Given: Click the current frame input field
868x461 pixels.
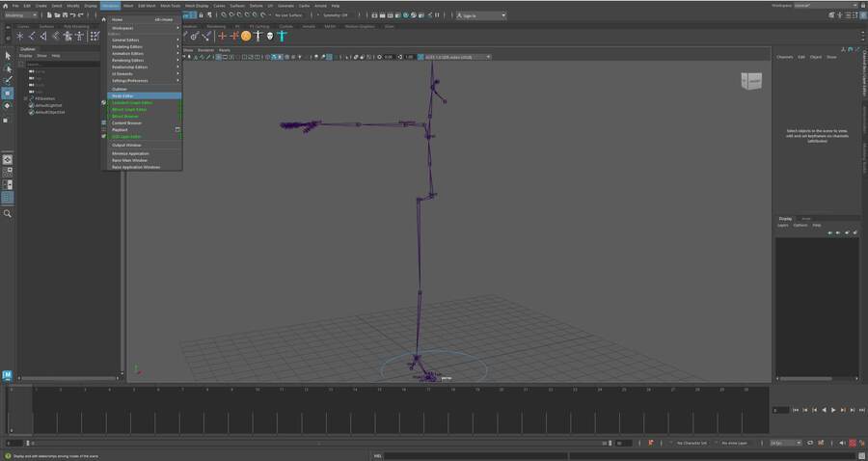Looking at the screenshot, I should coord(780,410).
